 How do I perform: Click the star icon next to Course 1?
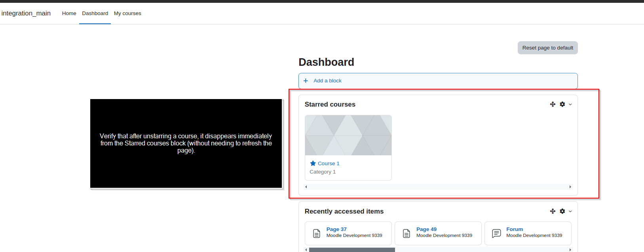pyautogui.click(x=313, y=163)
